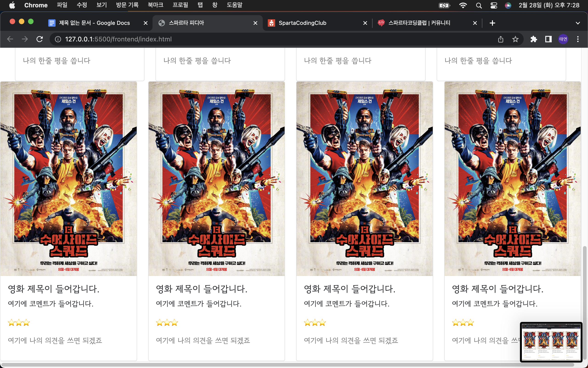Check the battery status icon
Screen dimensions: 588x368
444,5
